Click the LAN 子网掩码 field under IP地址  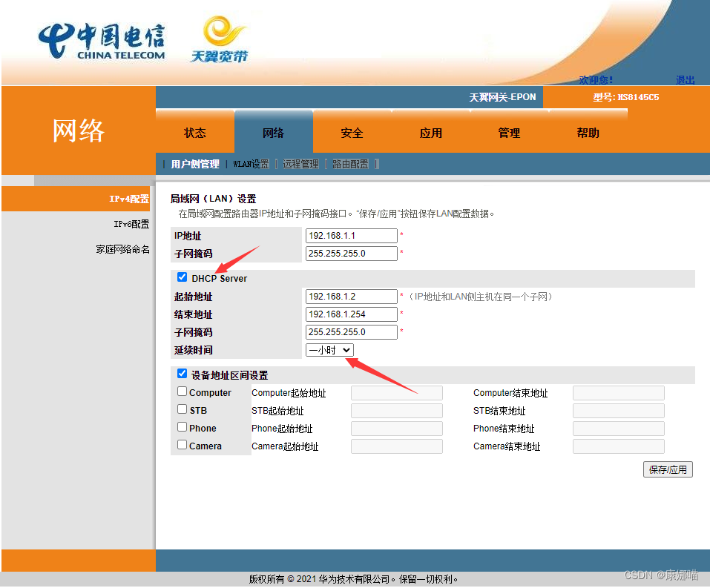(x=352, y=254)
